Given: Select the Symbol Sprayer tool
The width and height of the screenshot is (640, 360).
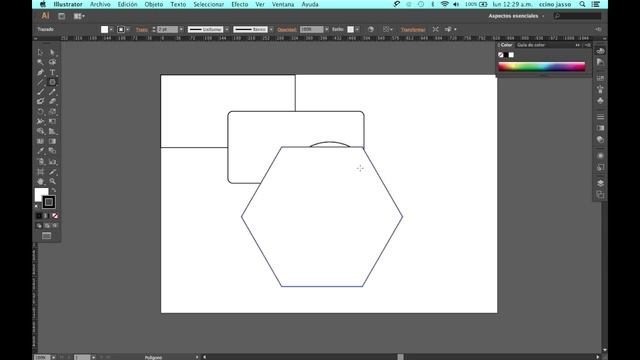Looking at the screenshot, I should pyautogui.click(x=40, y=162).
